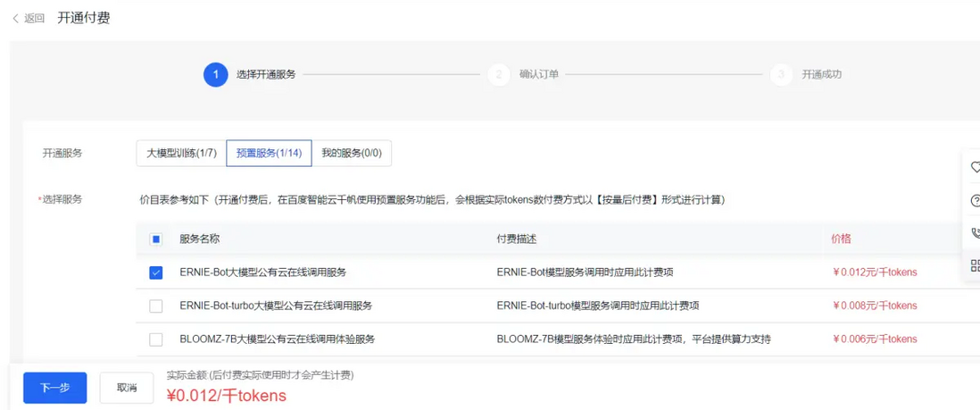Click the 返回 back arrow link
Viewport: 980px width, 410px height.
point(29,18)
